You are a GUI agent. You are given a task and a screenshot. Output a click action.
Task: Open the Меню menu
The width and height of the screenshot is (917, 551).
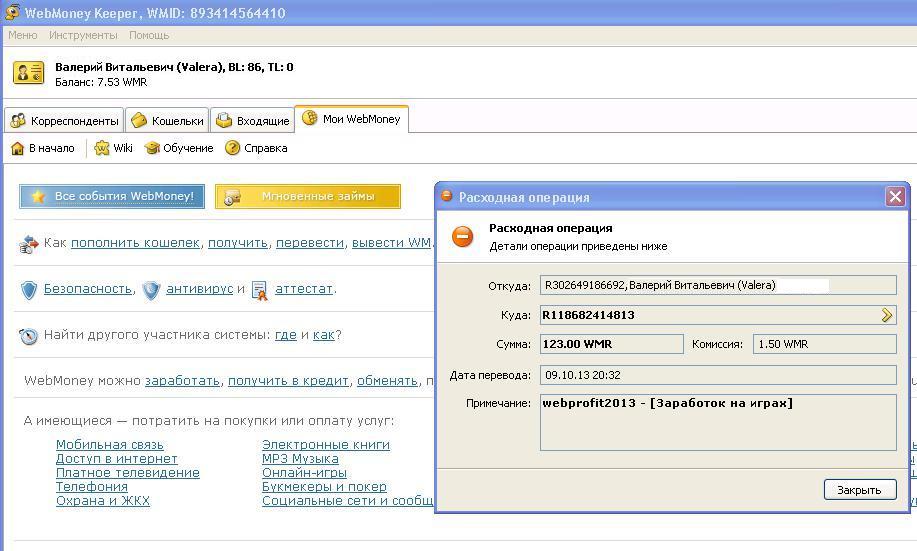pos(23,35)
